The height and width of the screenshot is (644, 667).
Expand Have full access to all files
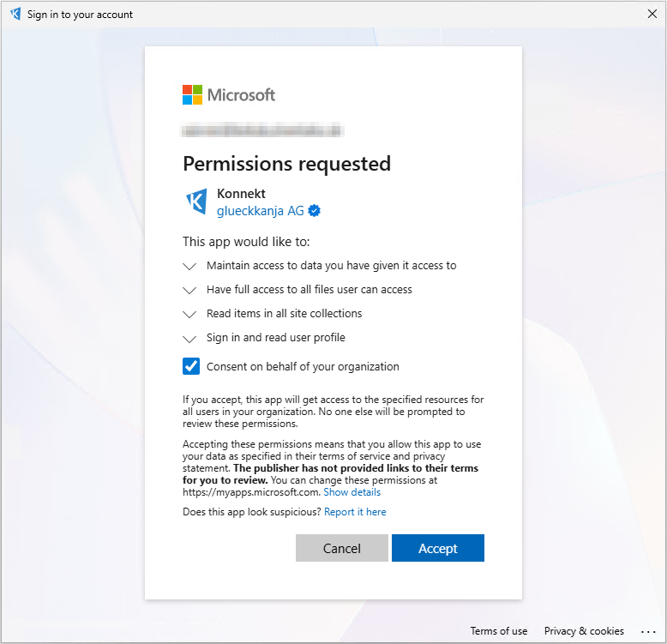point(190,291)
